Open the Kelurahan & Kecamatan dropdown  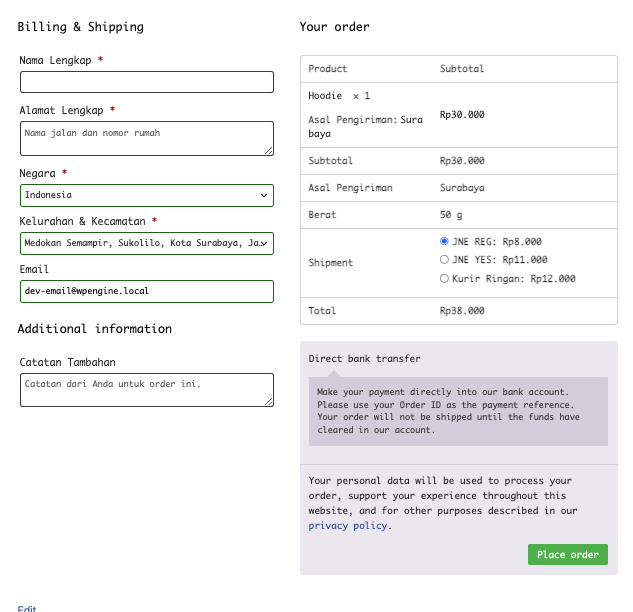click(147, 243)
